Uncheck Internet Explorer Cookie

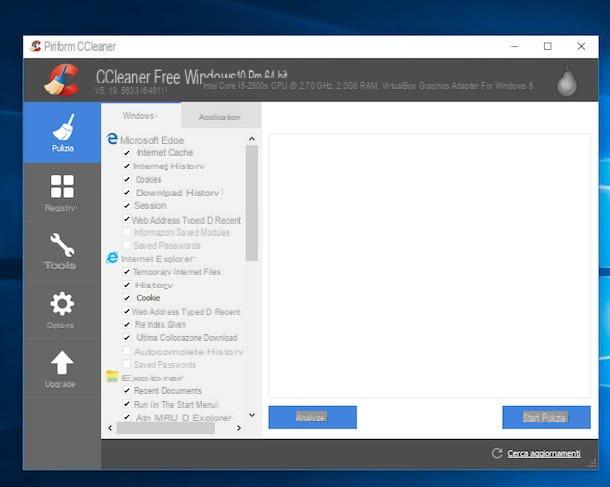(x=127, y=298)
